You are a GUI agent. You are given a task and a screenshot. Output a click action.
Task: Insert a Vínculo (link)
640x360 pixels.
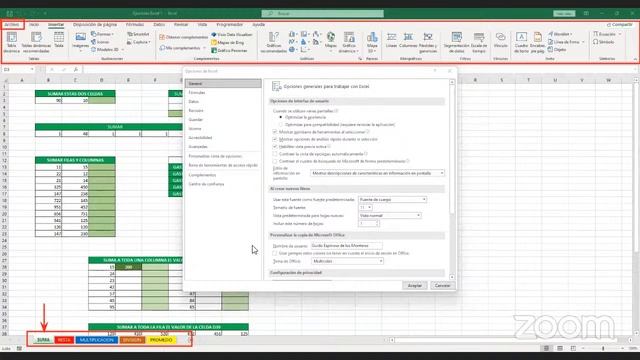(500, 40)
